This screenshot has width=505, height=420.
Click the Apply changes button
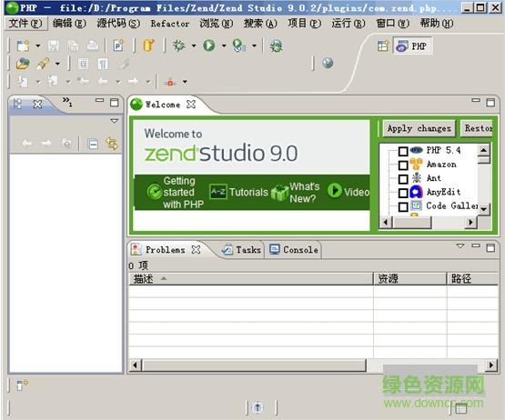tap(419, 128)
